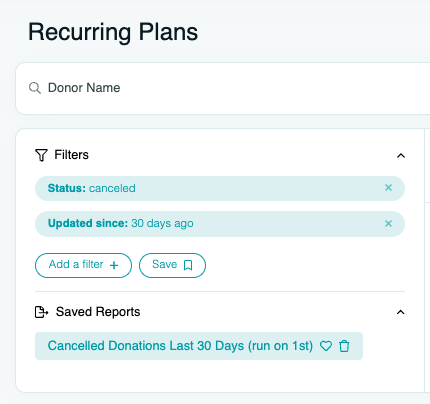Open Cancelled Donations Last 30 Days report
The height and width of the screenshot is (404, 430).
pos(180,346)
